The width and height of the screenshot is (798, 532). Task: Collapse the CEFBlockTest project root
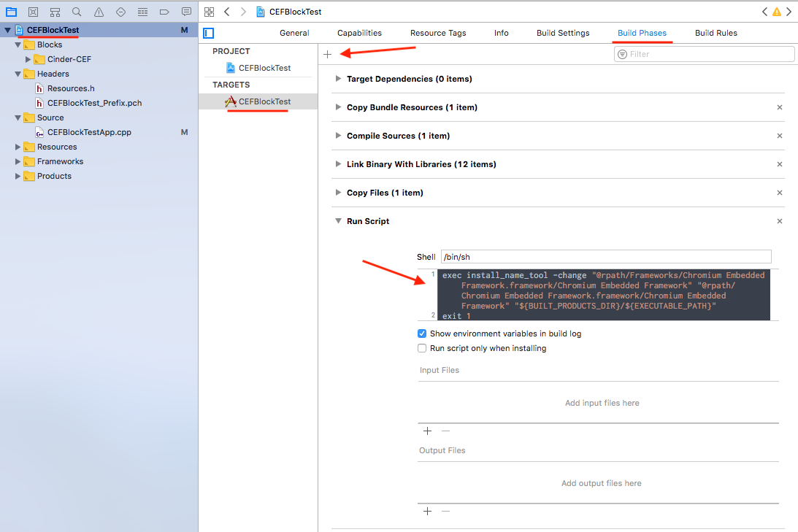click(x=7, y=30)
